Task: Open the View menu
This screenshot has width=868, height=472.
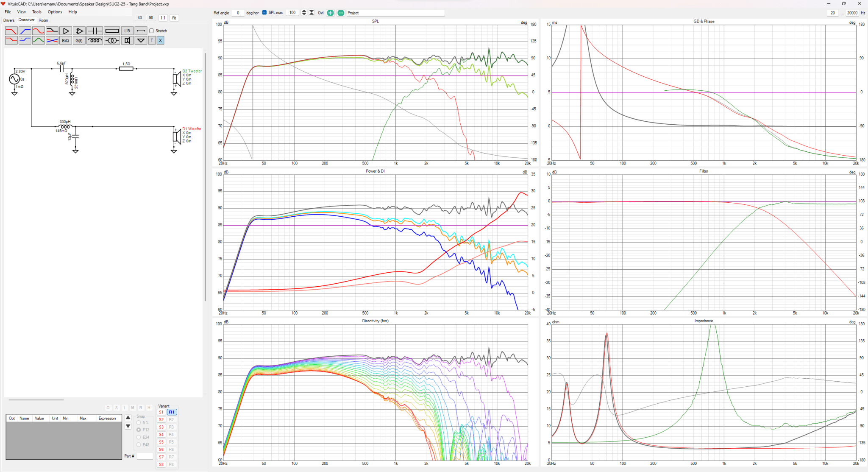Action: 21,12
